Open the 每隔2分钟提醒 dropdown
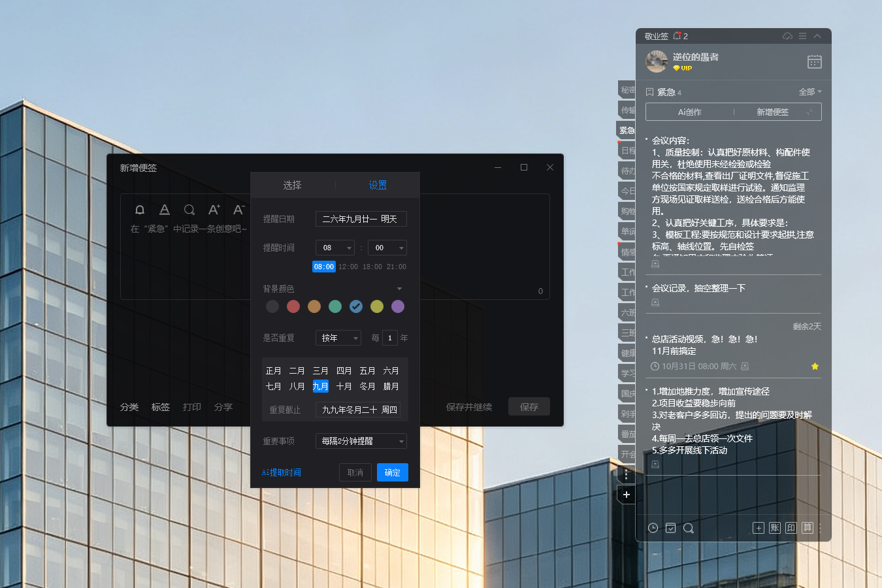Screen dimensions: 882x588 tap(361, 441)
